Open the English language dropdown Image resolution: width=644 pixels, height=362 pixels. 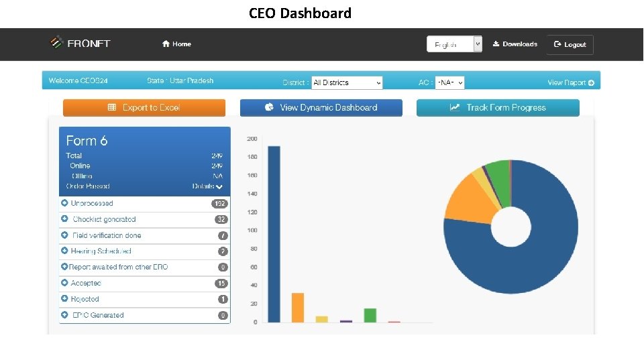[454, 44]
